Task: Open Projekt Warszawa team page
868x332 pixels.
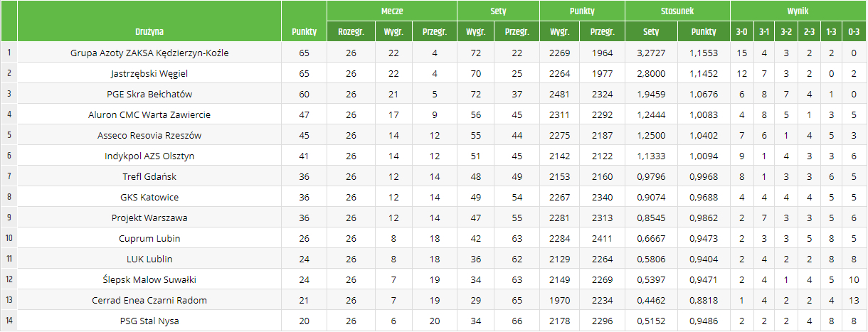Action: click(149, 218)
